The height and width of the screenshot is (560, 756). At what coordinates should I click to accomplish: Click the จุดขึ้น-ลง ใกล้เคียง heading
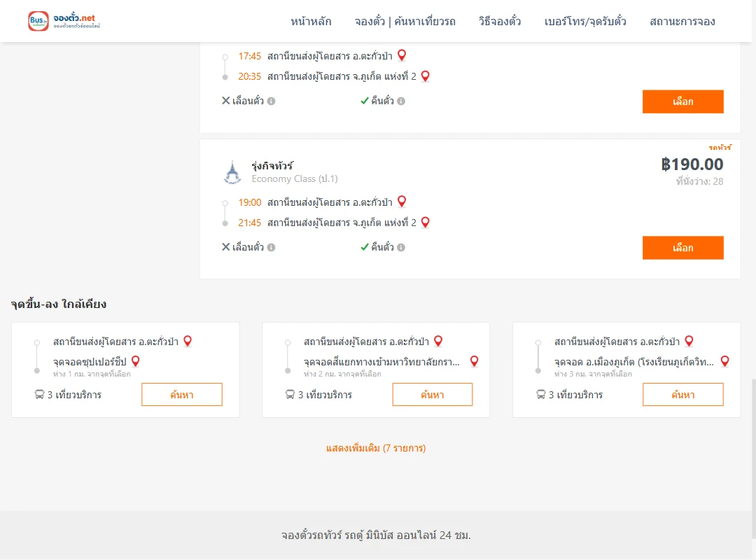coord(59,304)
